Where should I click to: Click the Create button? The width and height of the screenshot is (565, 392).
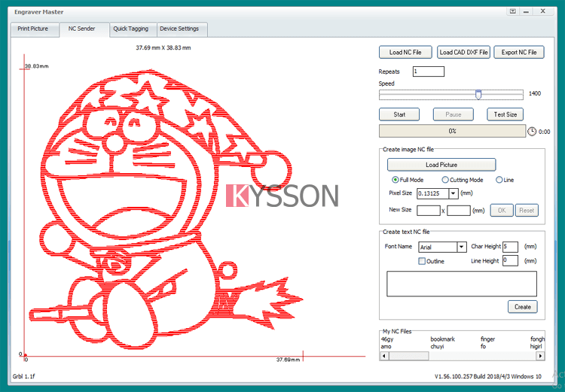[x=523, y=307]
